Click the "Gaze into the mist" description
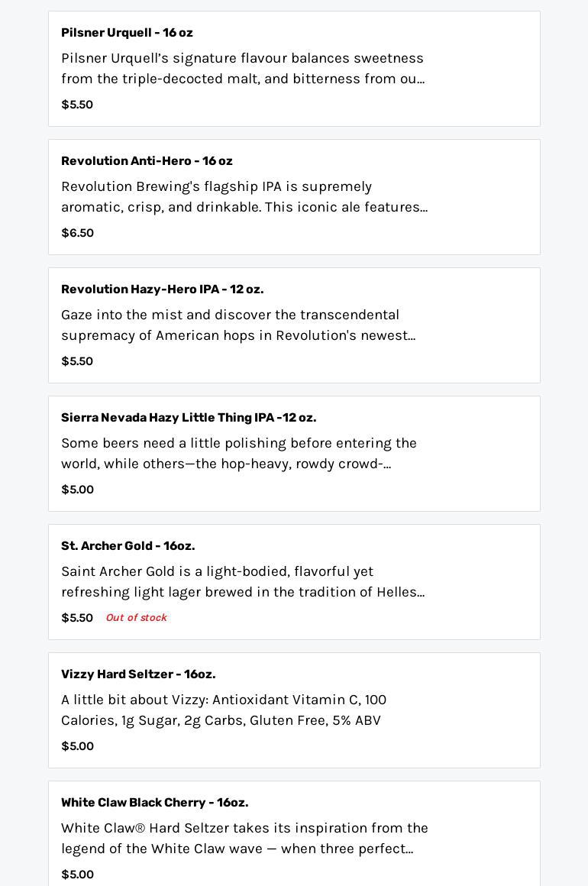The height and width of the screenshot is (886, 588). click(x=238, y=325)
